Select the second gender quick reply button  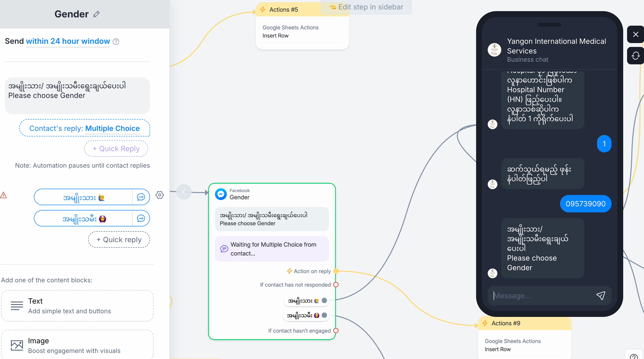83,218
